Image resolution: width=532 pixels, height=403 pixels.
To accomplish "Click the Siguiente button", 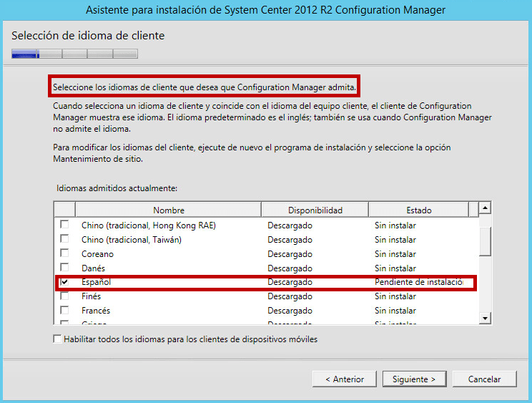I will [414, 379].
